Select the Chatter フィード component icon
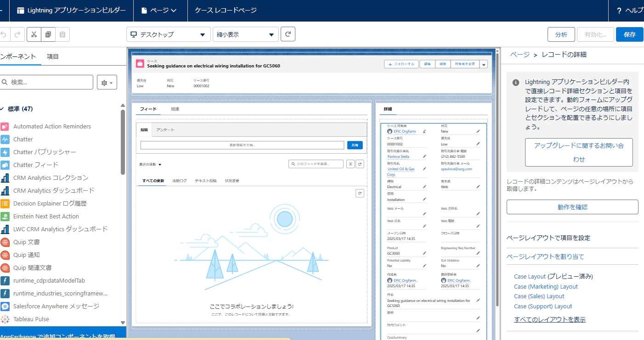Viewport: 644px width, 340px height. 5,165
